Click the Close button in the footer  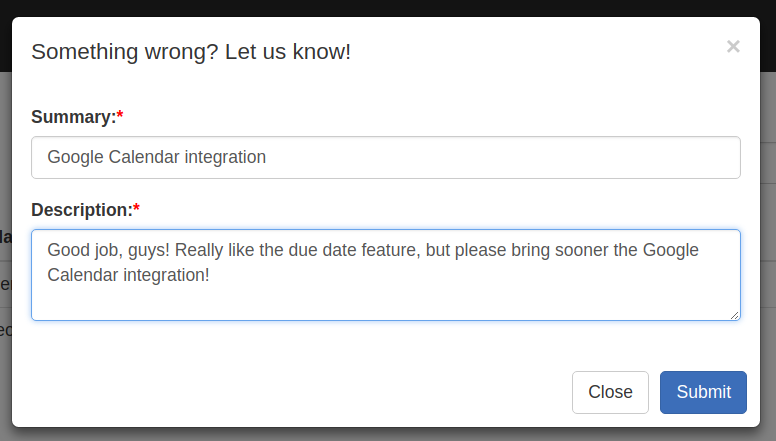(610, 392)
